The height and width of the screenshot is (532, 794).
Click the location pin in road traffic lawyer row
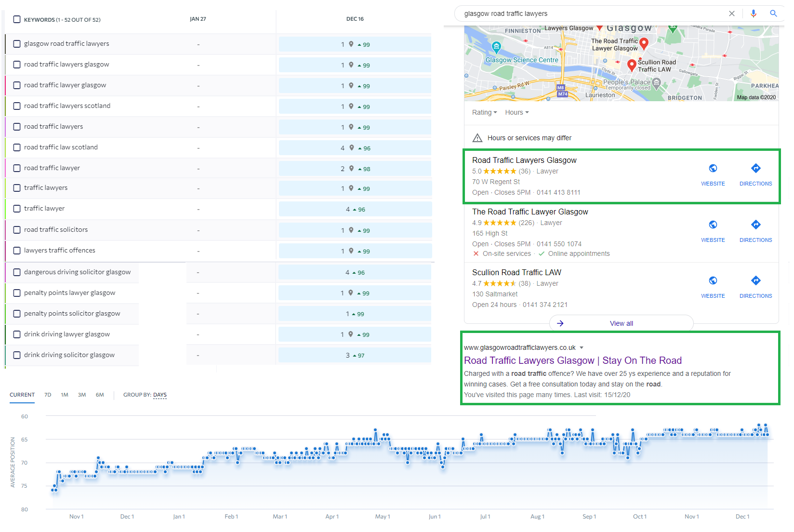tap(352, 169)
